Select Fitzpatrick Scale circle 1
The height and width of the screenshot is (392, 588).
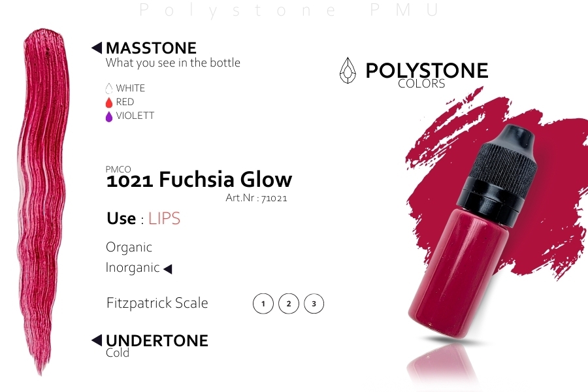pyautogui.click(x=263, y=303)
